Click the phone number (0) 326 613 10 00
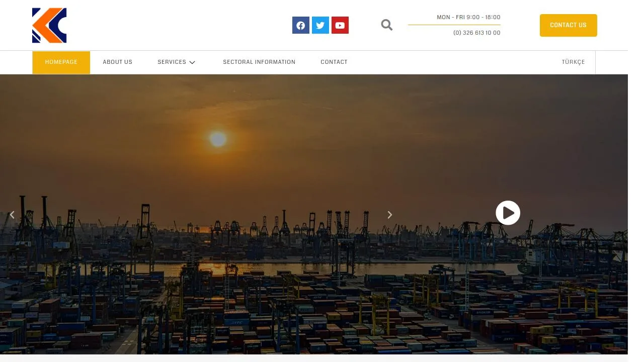 [x=477, y=33]
